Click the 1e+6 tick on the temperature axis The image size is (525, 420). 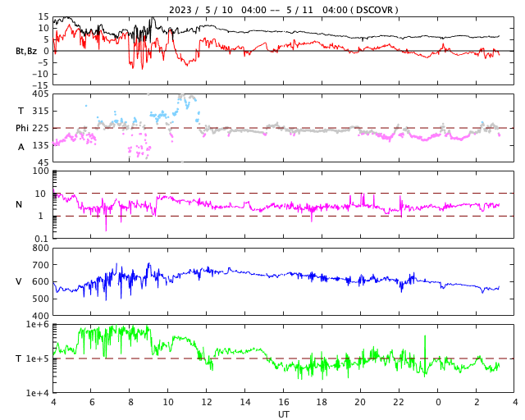[x=38, y=324]
